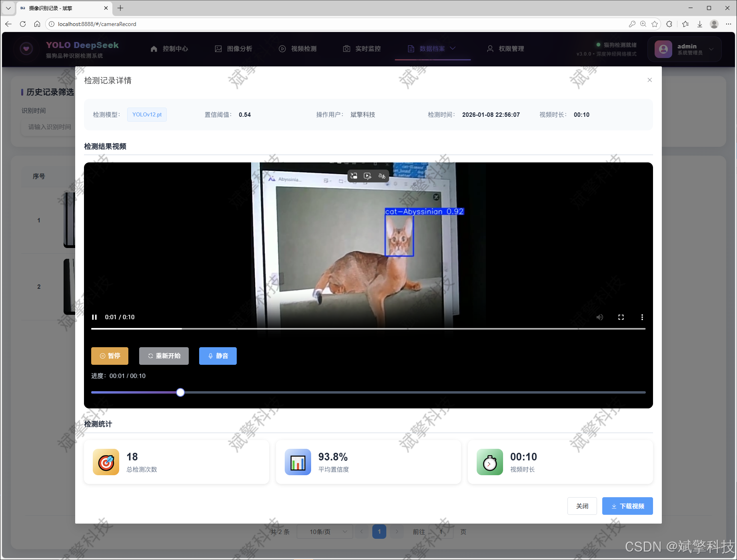Image resolution: width=737 pixels, height=560 pixels.
Task: Expand the 数据档案 navigation dropdown
Action: click(453, 48)
